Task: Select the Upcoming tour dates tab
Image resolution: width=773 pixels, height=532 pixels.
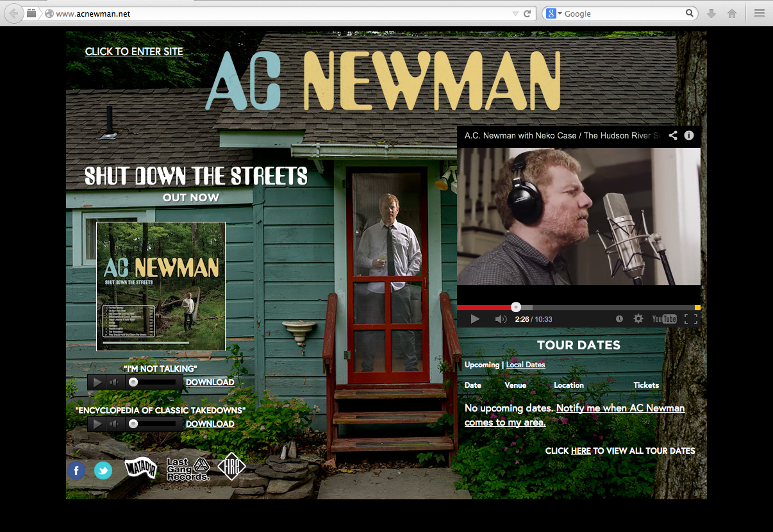Action: pyautogui.click(x=482, y=365)
